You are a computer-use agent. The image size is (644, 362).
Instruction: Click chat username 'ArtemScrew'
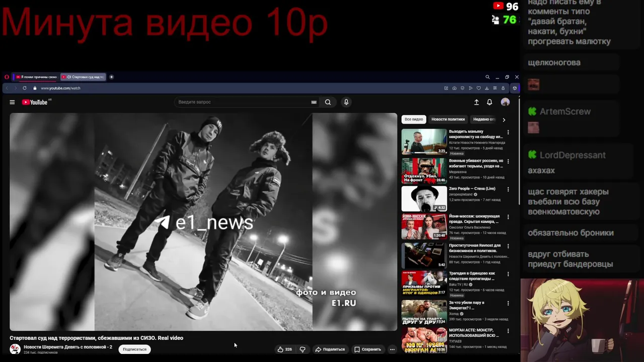[x=565, y=112]
